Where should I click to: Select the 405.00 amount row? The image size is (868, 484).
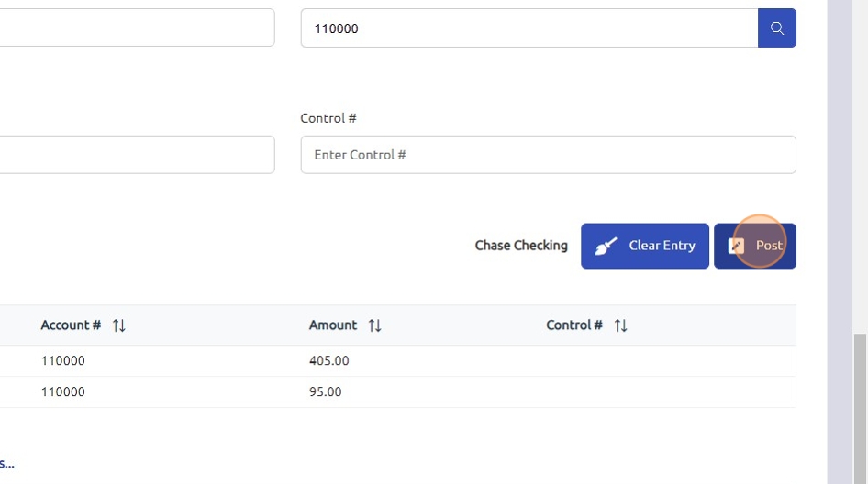329,361
